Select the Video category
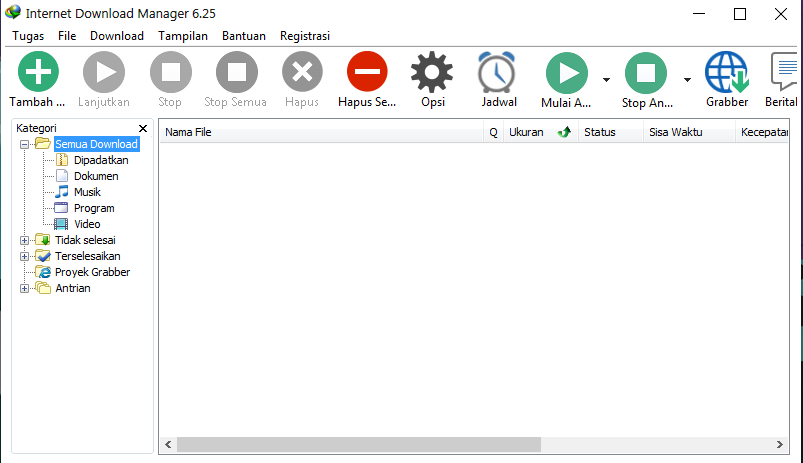 (87, 224)
